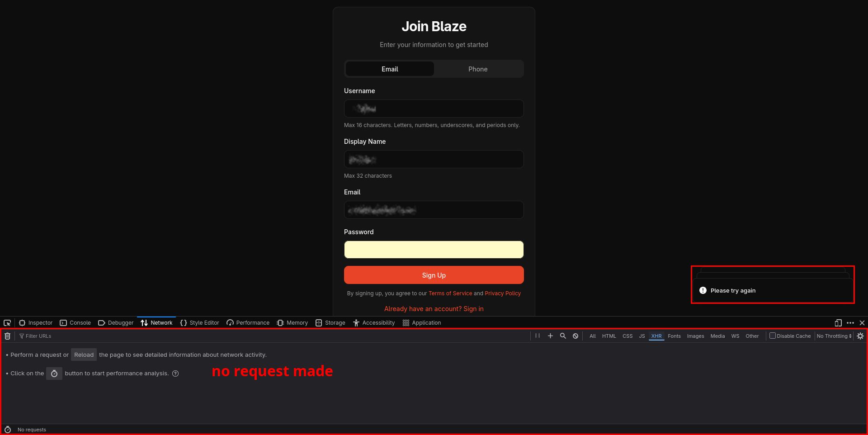Filter requests by CSS
The width and height of the screenshot is (868, 435).
[627, 336]
